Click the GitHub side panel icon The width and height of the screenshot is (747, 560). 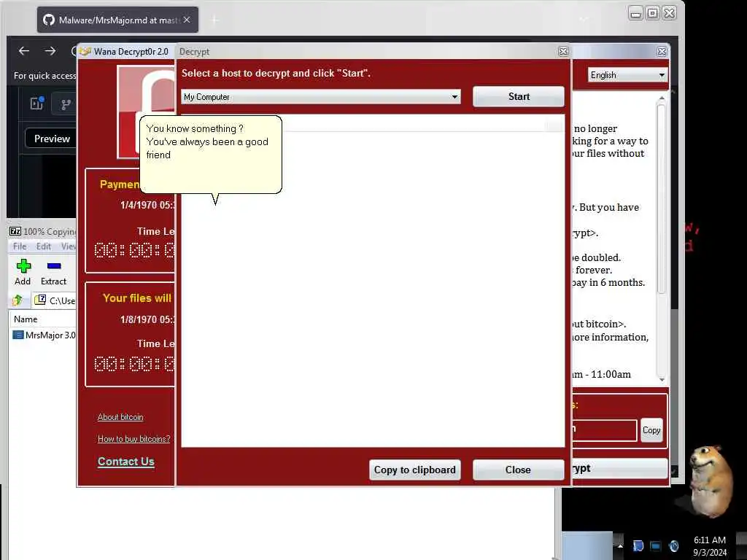pyautogui.click(x=36, y=103)
